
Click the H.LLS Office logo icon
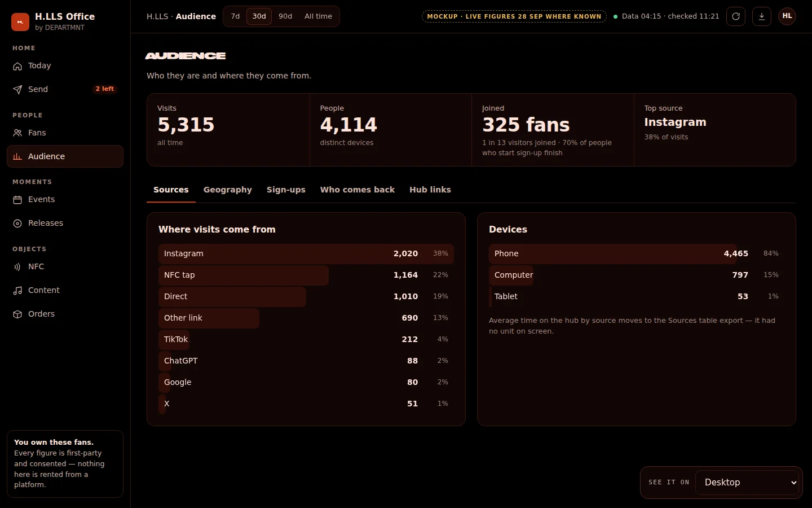[x=20, y=22]
